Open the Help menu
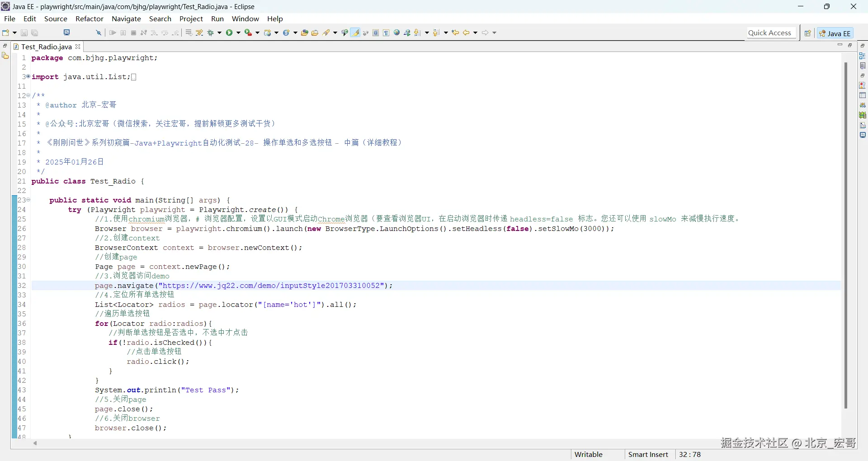The height and width of the screenshot is (461, 868). click(x=275, y=19)
